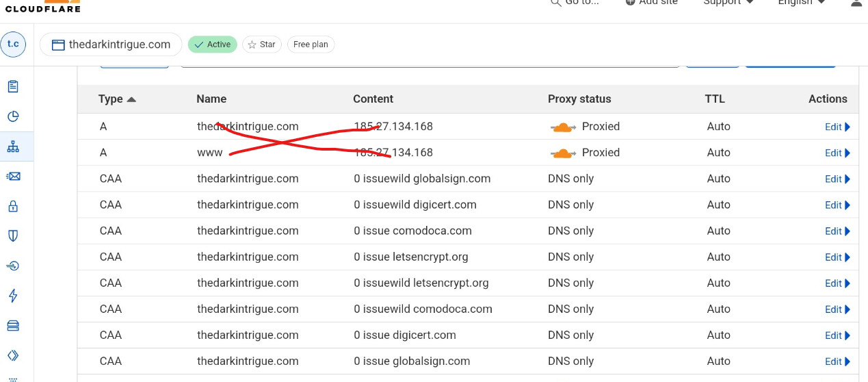Click content "0 issue comodoca.com"

click(412, 231)
